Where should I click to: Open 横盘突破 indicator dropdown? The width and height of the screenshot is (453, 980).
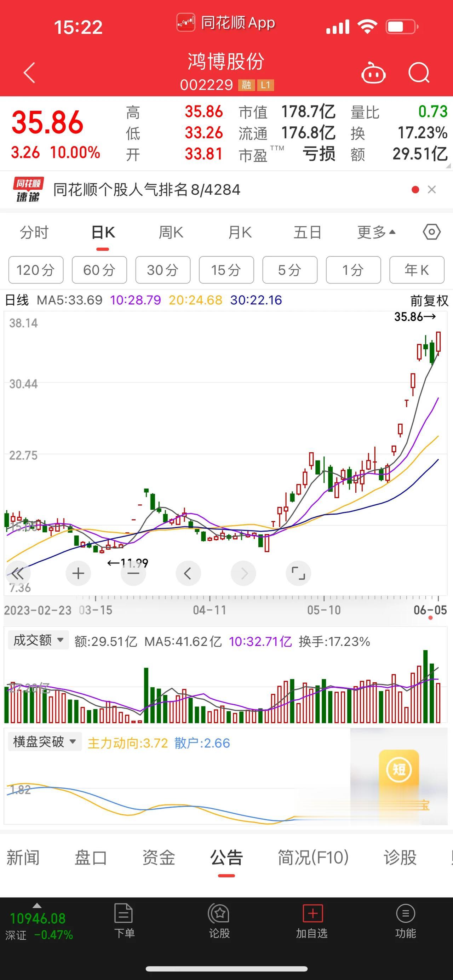coord(45,741)
